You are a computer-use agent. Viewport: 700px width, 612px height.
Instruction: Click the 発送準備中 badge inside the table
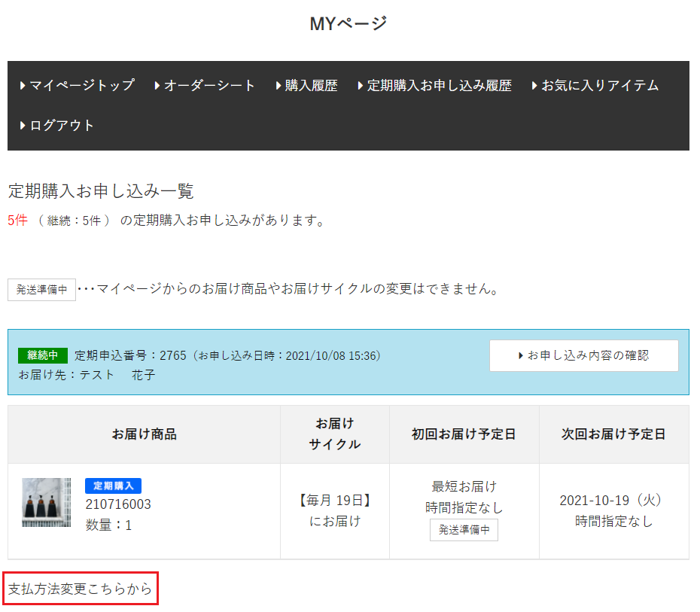[x=464, y=530]
